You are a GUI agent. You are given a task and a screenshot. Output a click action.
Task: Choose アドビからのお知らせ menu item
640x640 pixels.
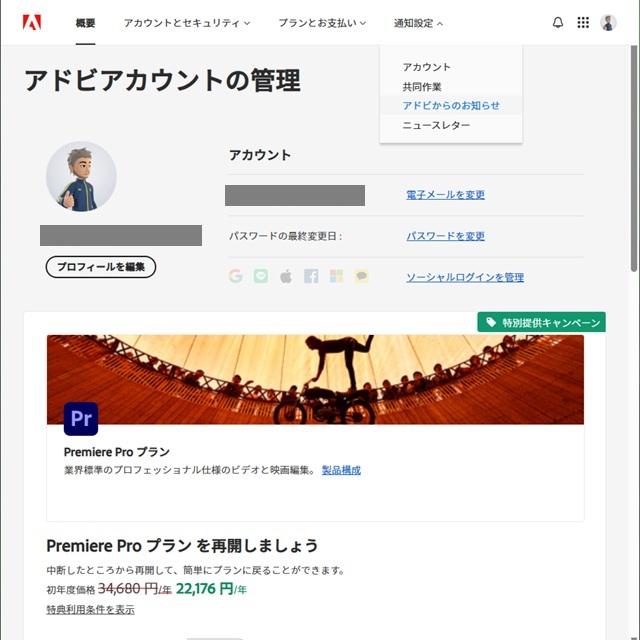coord(451,105)
